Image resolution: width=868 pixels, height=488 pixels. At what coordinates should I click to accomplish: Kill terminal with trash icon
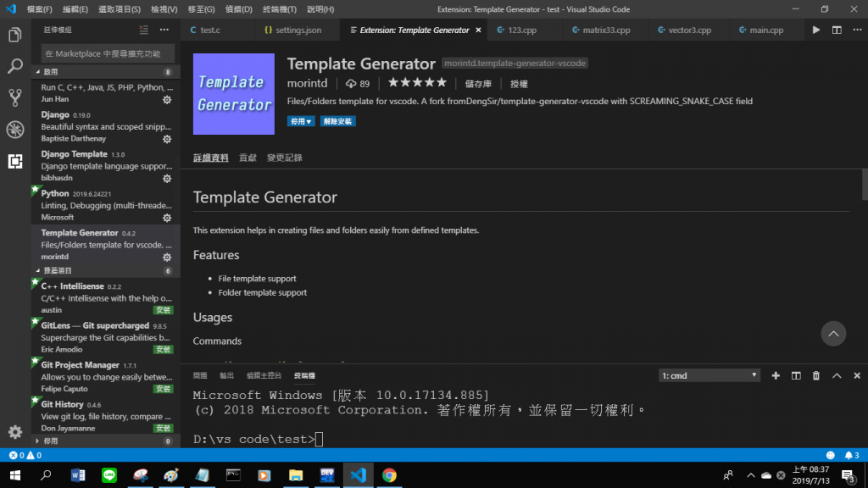coord(816,375)
